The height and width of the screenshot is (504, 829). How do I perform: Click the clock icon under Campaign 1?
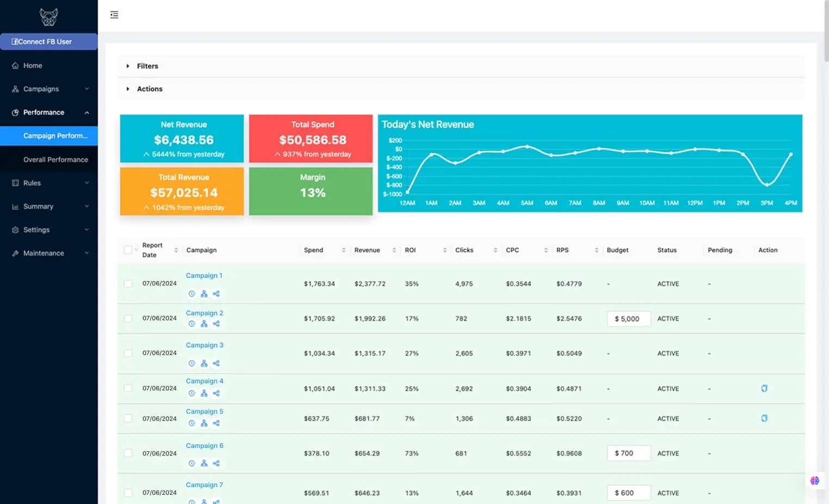coord(191,294)
